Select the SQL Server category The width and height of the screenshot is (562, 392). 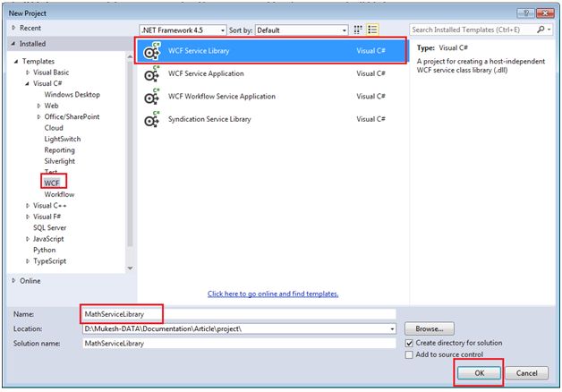[49, 228]
